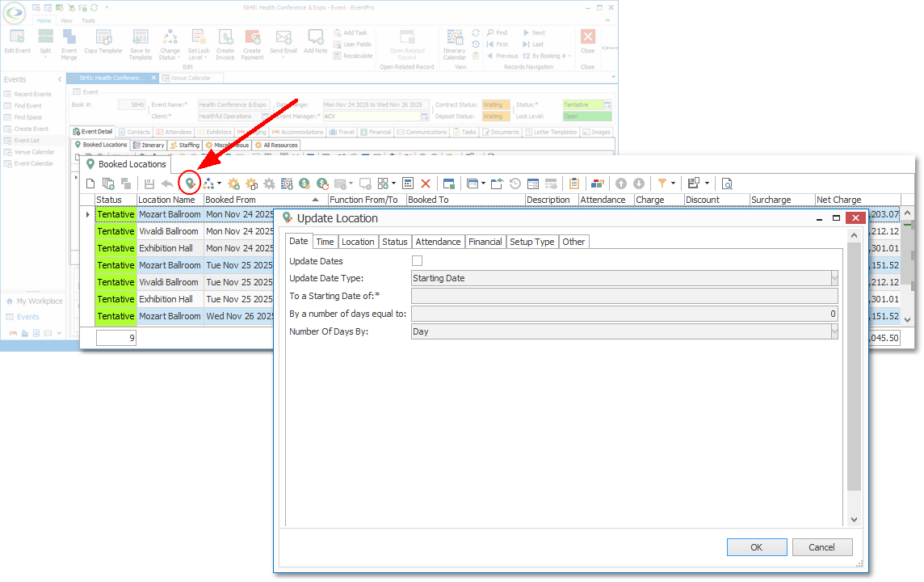This screenshot has height=582, width=924.
Task: Select the Setup Type tab
Action: (531, 242)
